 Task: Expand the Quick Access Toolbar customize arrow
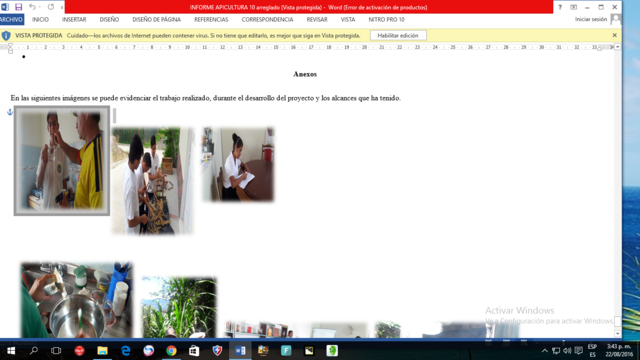point(62,7)
